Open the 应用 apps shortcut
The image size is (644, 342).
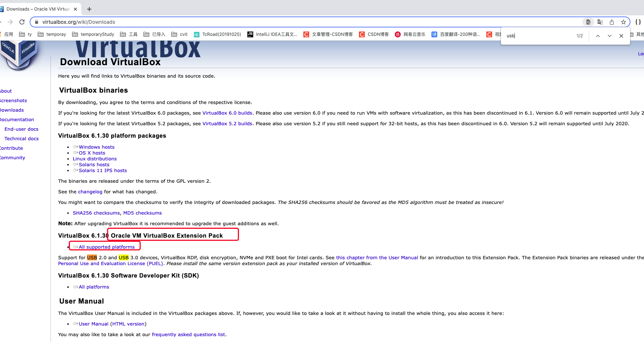pos(7,34)
